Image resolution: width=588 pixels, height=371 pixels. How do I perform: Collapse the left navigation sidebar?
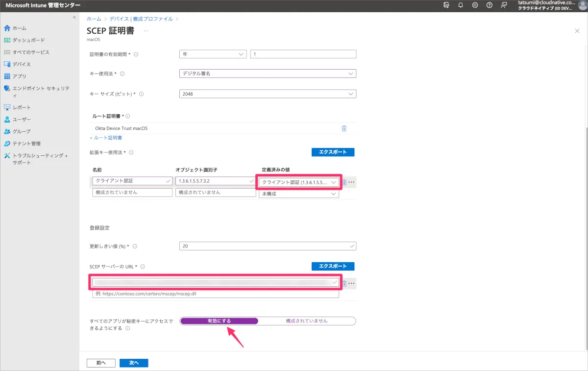point(74,17)
